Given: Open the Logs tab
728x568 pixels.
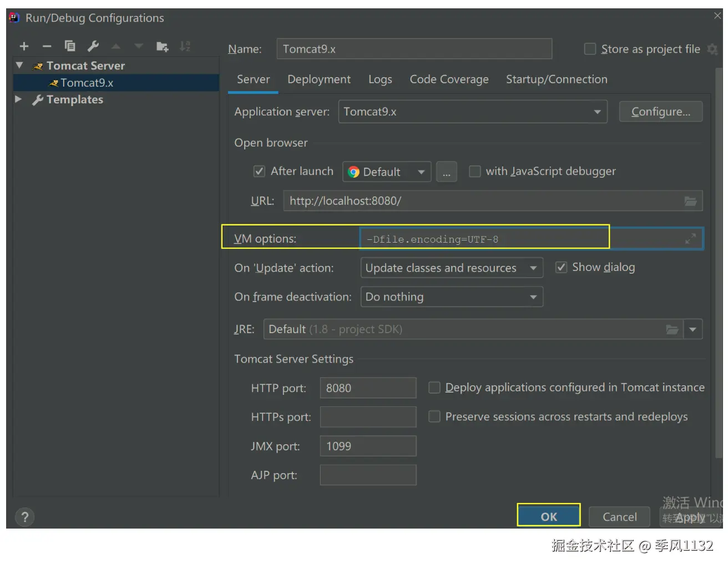Looking at the screenshot, I should [380, 79].
